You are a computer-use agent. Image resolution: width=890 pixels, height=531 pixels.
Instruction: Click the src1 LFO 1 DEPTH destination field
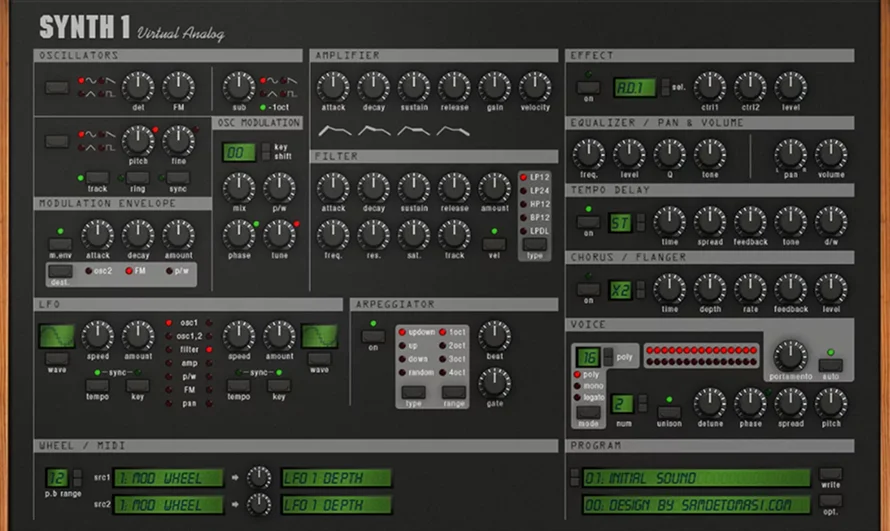click(x=335, y=478)
